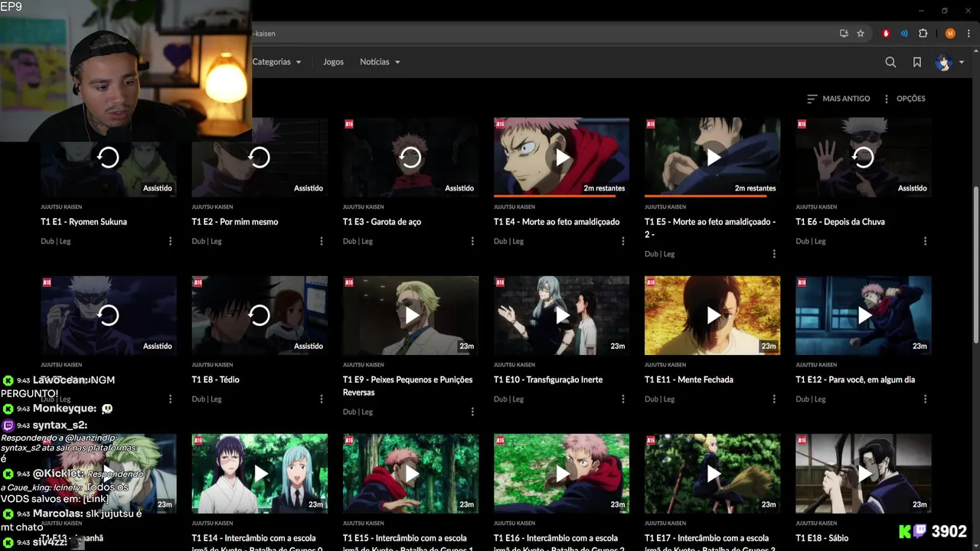Open options menu for E11 Mente Fechada
The height and width of the screenshot is (551, 980).
[774, 399]
